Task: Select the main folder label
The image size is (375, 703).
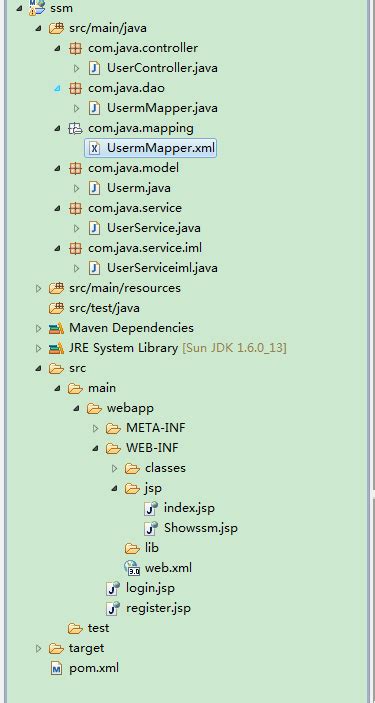Action: 102,388
